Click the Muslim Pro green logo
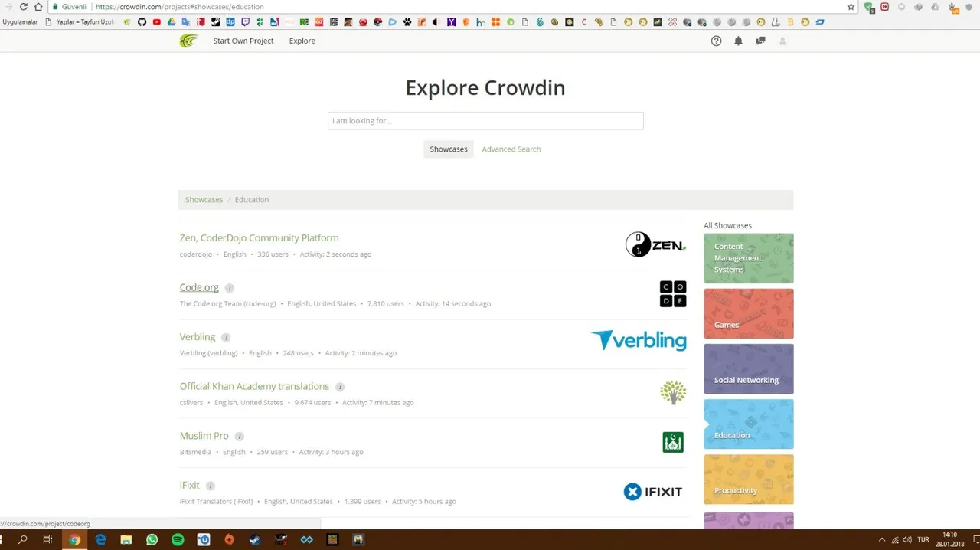This screenshot has width=980, height=550. [x=673, y=442]
